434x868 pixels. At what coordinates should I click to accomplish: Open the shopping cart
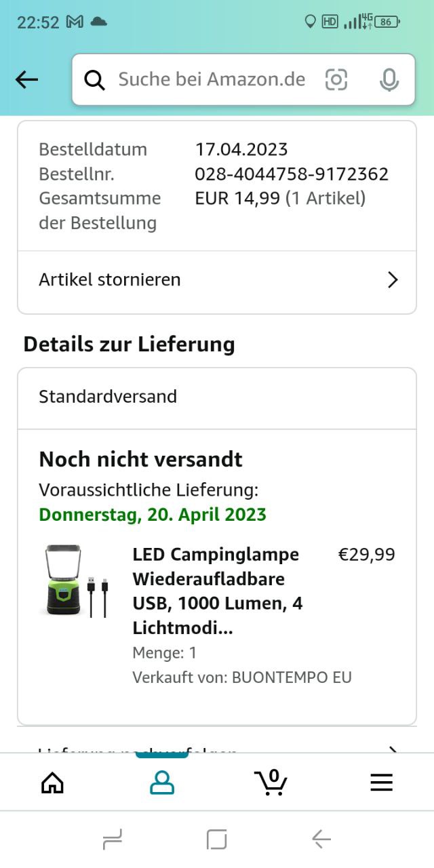(271, 783)
